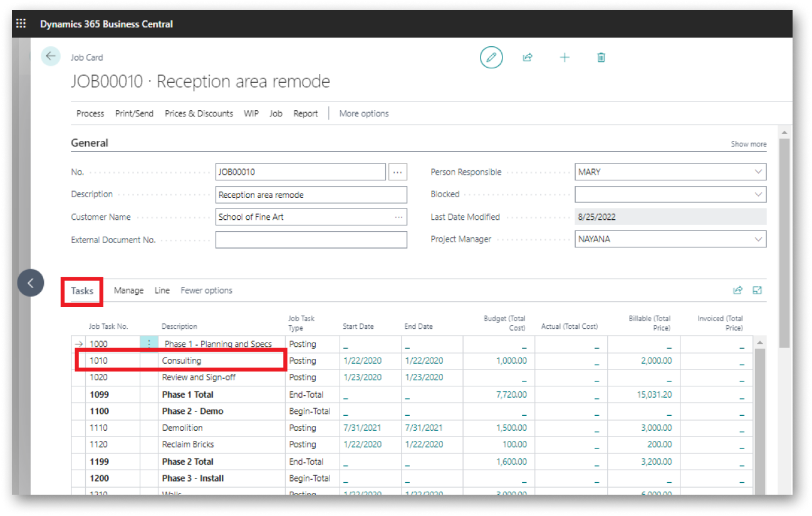This screenshot has height=516, width=812.
Task: Click billable 3,200.00 in Phase 2 Total
Action: [657, 462]
